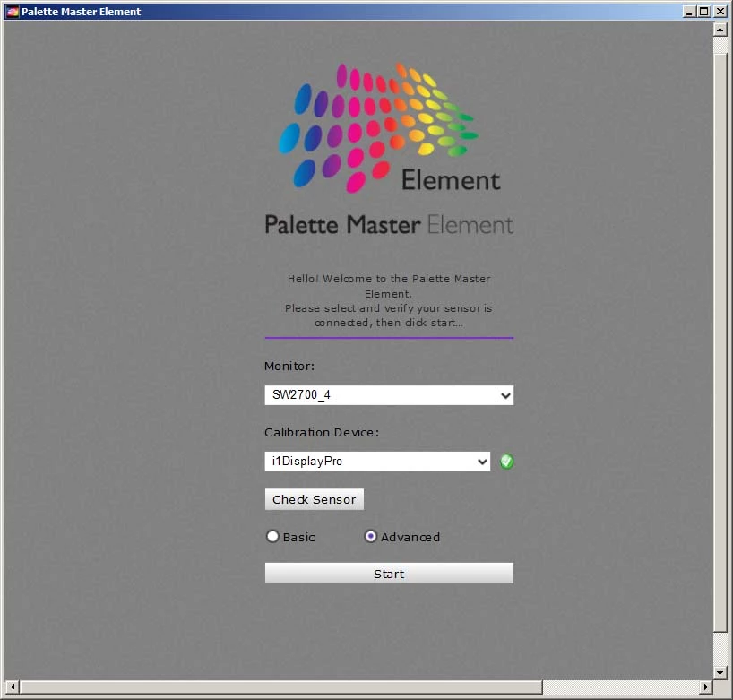Click the 'Palette Master Element' heading text
This screenshot has height=700, width=733.
[x=389, y=225]
